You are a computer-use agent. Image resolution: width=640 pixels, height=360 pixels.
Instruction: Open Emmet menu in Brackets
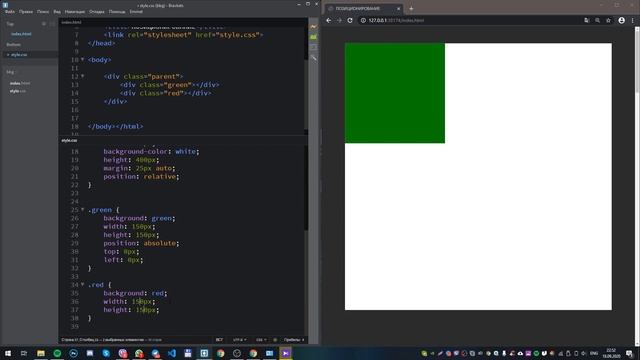136,12
